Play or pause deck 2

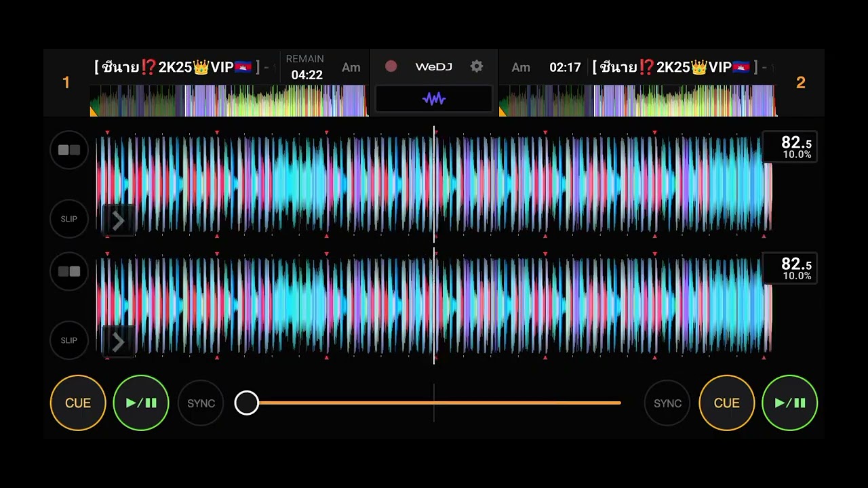pyautogui.click(x=790, y=403)
